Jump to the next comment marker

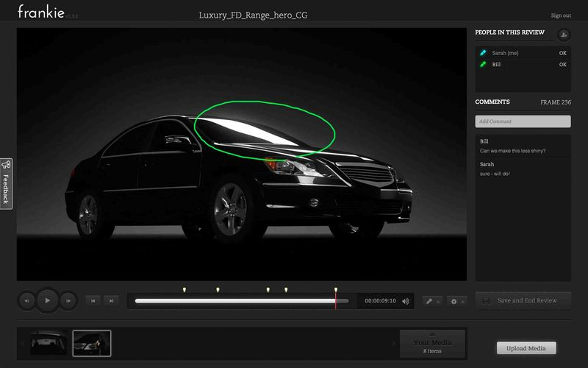[x=111, y=300]
